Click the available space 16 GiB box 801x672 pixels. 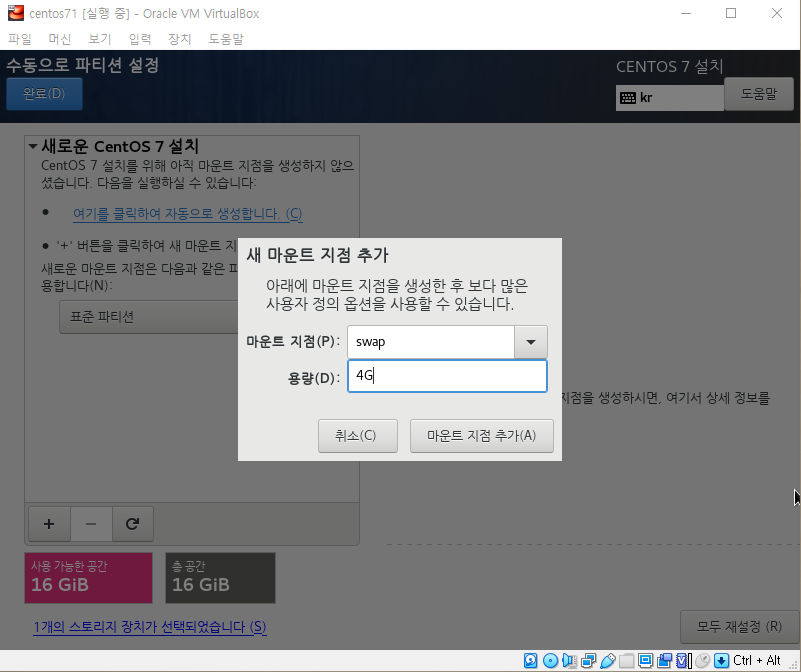click(88, 578)
